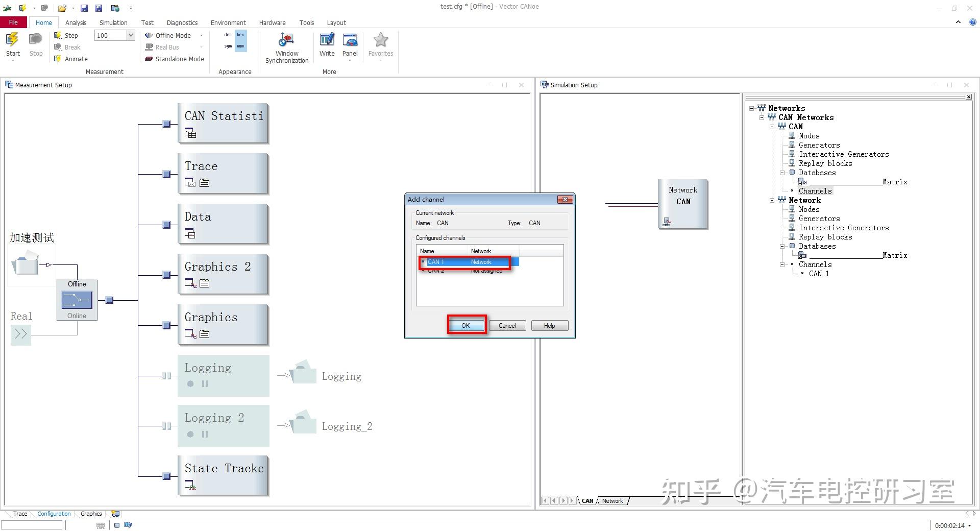The width and height of the screenshot is (980, 531).
Task: Select the Network CAN node block
Action: point(683,204)
